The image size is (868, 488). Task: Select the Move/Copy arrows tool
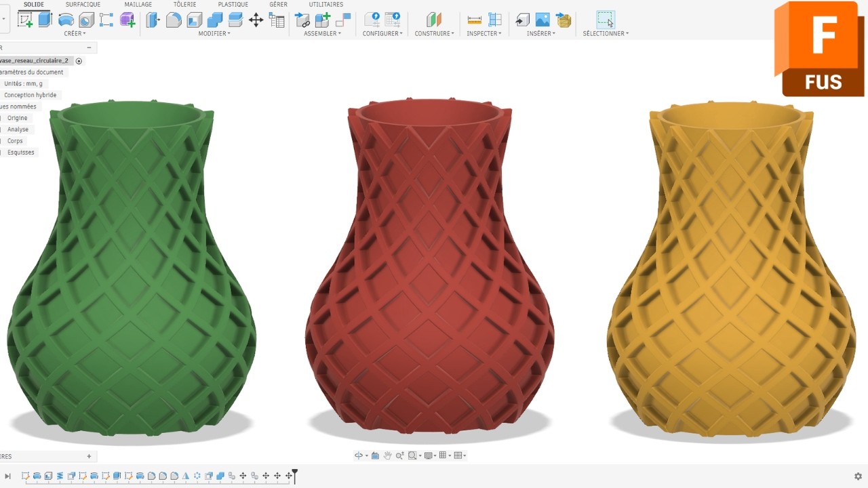click(256, 20)
